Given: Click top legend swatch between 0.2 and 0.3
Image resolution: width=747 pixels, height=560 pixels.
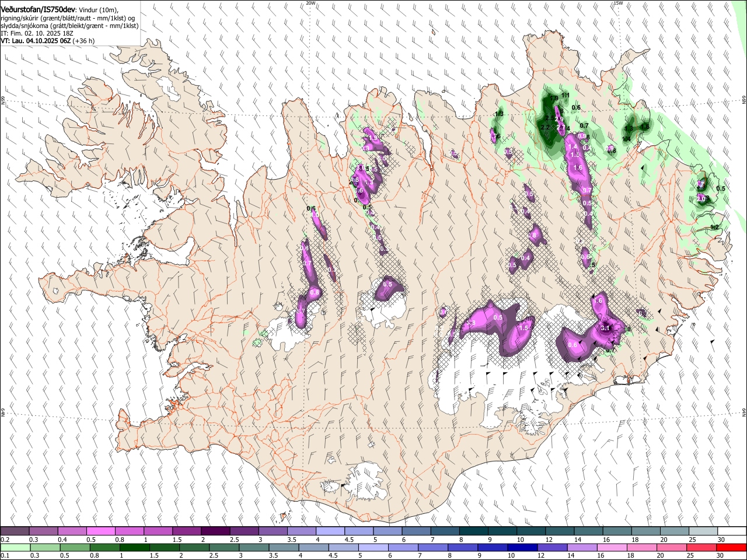Looking at the screenshot, I should tap(15, 531).
